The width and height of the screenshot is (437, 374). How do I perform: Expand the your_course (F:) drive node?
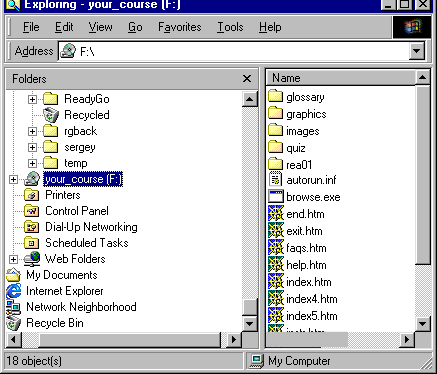13,179
